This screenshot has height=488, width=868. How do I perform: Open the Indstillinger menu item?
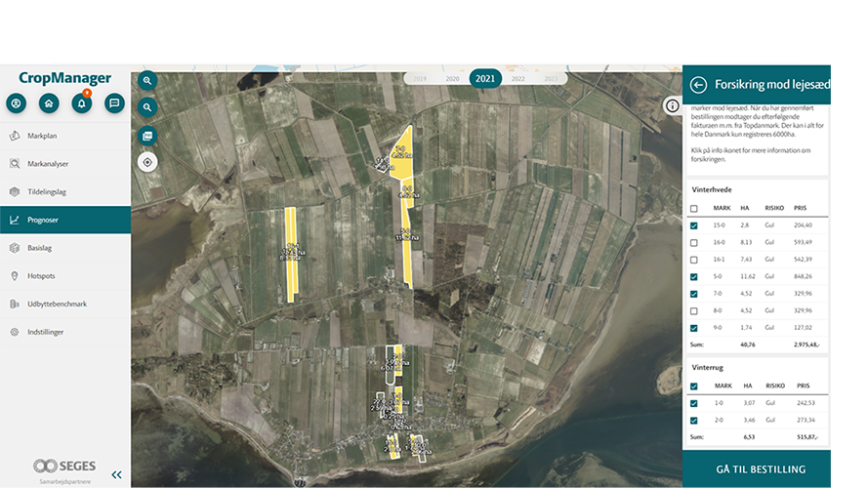(x=65, y=332)
